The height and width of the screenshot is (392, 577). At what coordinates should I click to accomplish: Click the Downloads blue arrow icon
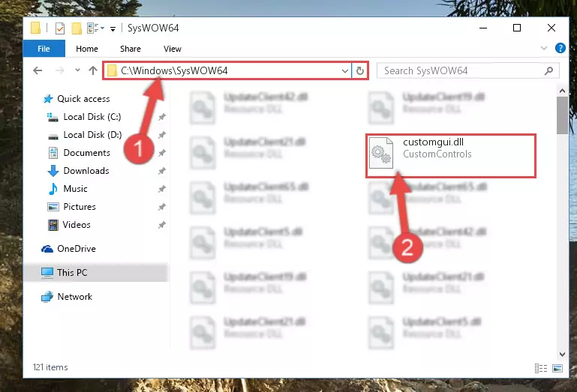pyautogui.click(x=53, y=171)
